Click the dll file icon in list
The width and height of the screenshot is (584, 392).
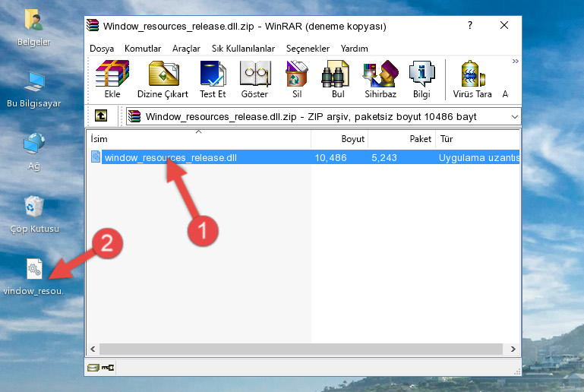pos(96,156)
